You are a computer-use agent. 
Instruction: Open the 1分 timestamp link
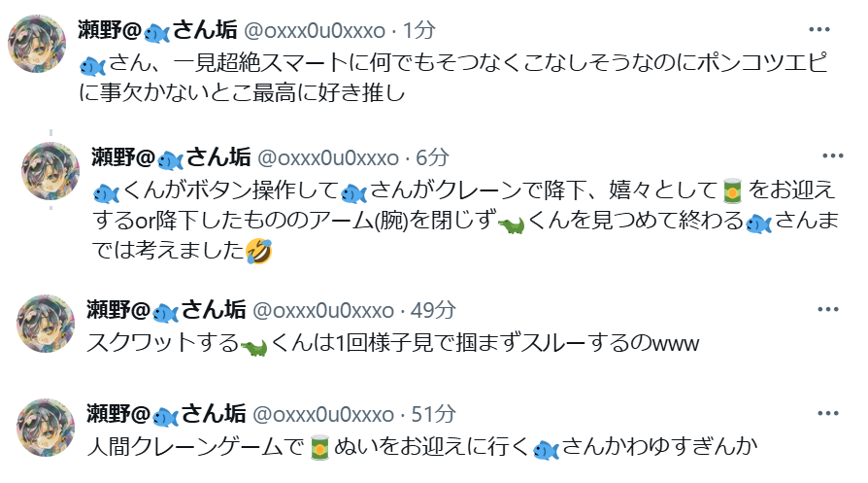(418, 30)
